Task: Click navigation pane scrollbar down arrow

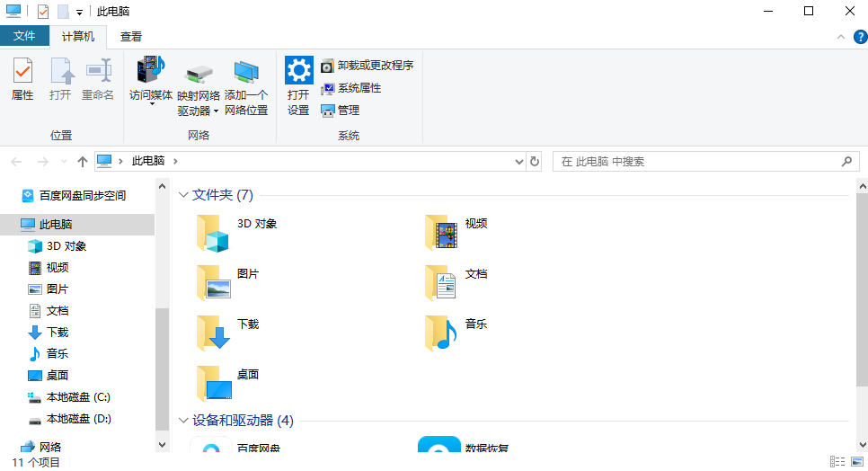Action: click(x=163, y=444)
